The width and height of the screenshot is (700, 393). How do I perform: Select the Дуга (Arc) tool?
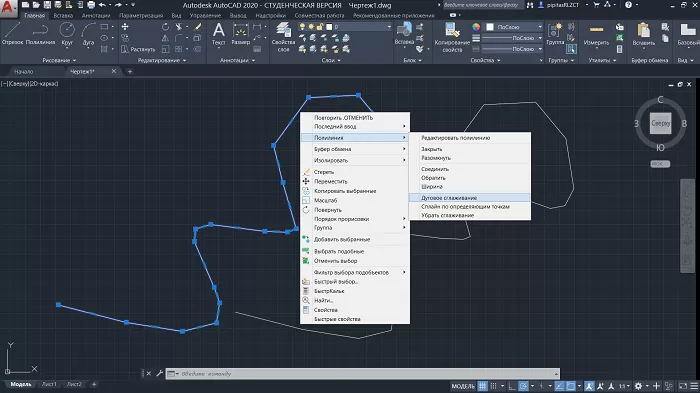point(88,33)
